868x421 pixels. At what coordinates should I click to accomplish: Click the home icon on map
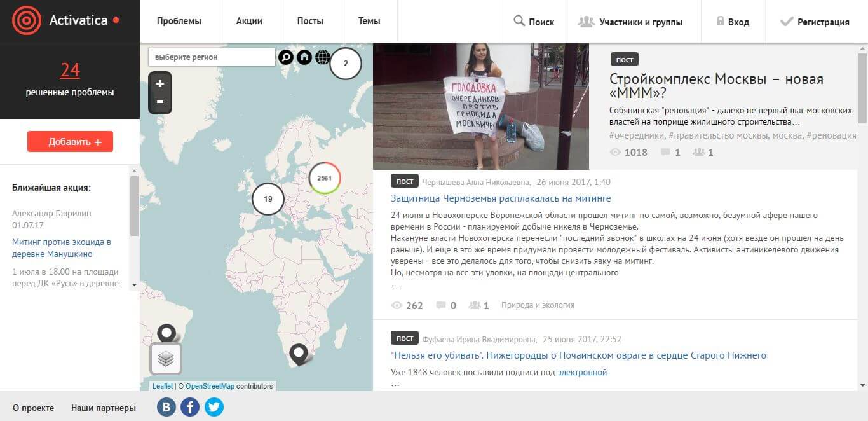click(304, 57)
